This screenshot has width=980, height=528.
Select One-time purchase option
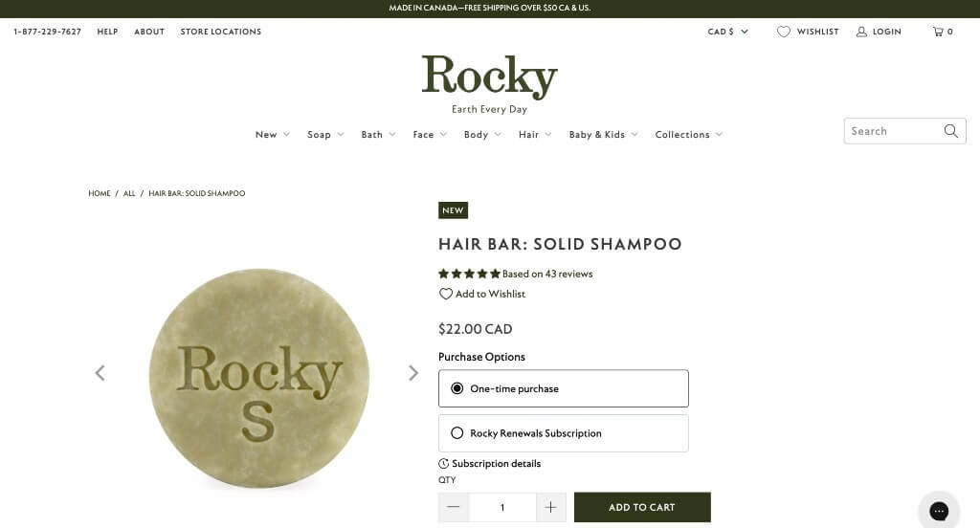click(x=563, y=388)
